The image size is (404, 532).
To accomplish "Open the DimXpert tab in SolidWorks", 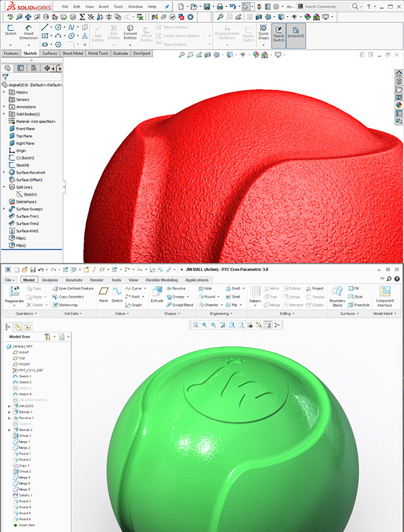I will pyautogui.click(x=141, y=53).
